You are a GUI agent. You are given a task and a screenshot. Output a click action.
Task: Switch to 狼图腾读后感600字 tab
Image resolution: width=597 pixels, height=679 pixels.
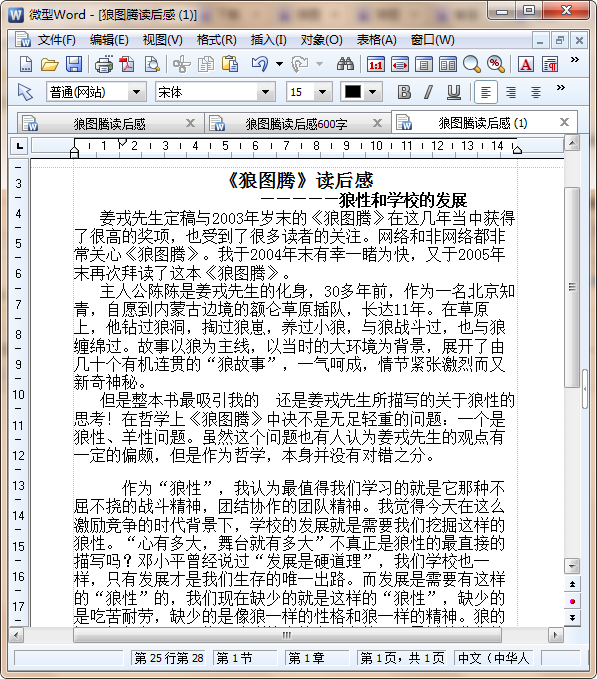click(296, 124)
